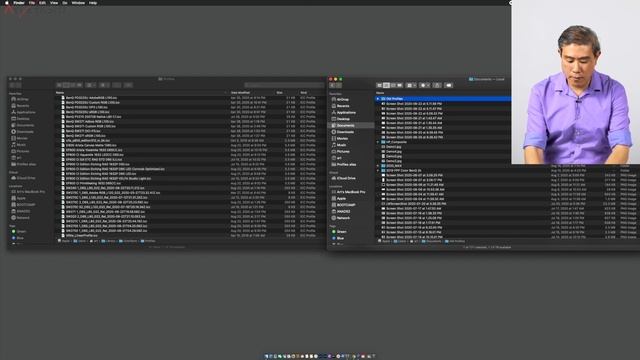Filter by Blue tag in Documents window sidebar
640x360 pixels.
(x=338, y=238)
